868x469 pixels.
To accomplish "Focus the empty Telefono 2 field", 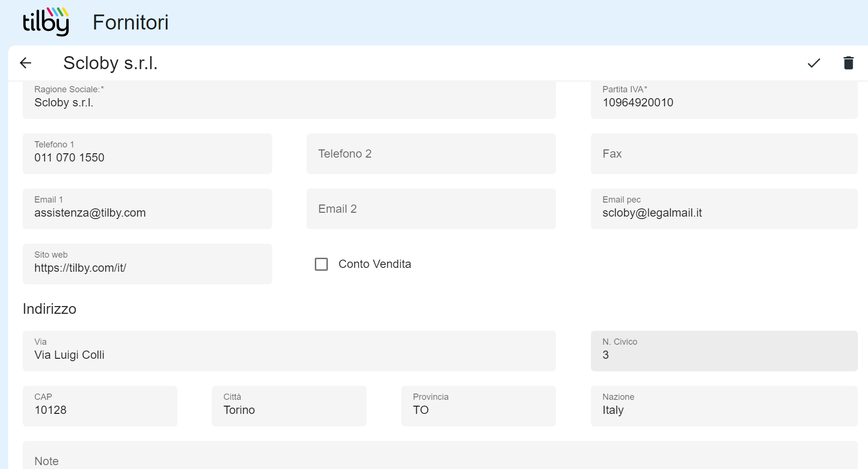I will point(431,154).
